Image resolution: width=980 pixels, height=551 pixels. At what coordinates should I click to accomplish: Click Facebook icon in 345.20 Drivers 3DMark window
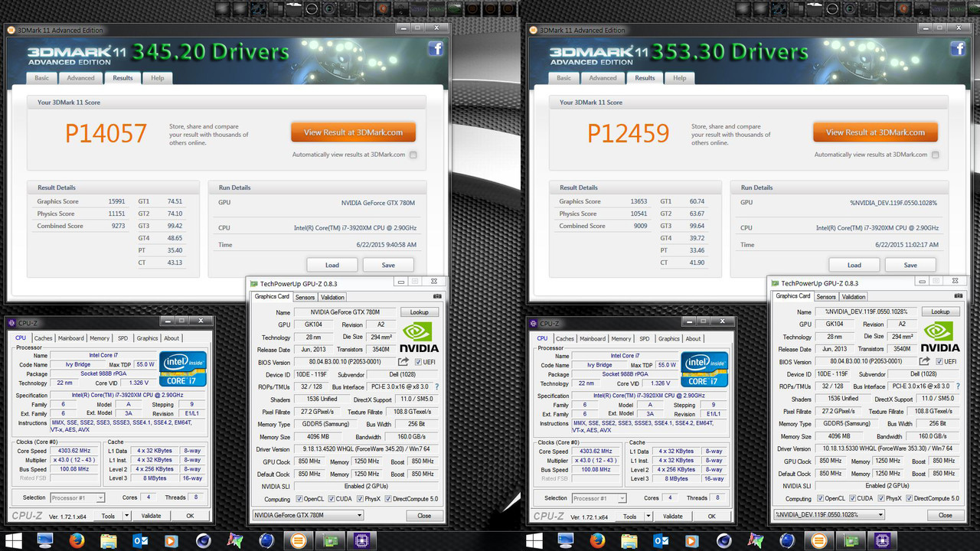(436, 49)
